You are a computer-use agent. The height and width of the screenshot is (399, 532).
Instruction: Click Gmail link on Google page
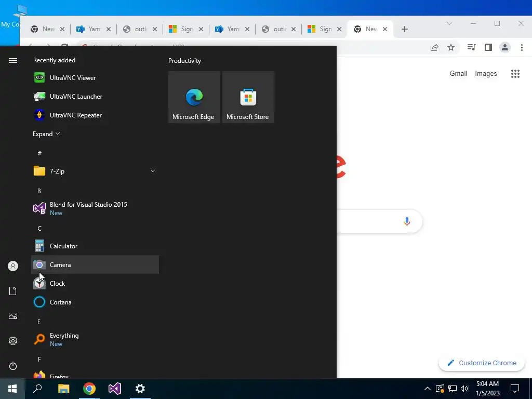pyautogui.click(x=458, y=73)
